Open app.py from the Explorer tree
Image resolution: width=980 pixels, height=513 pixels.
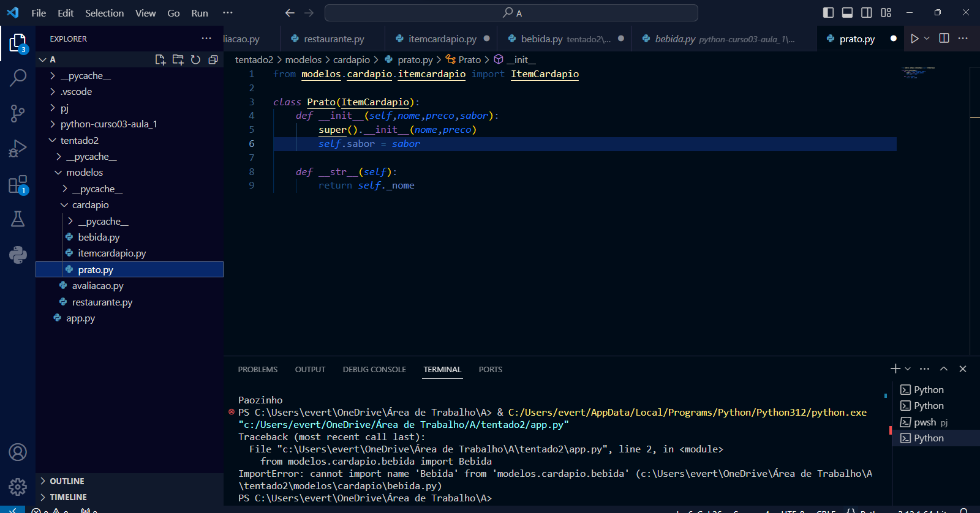[x=80, y=318]
